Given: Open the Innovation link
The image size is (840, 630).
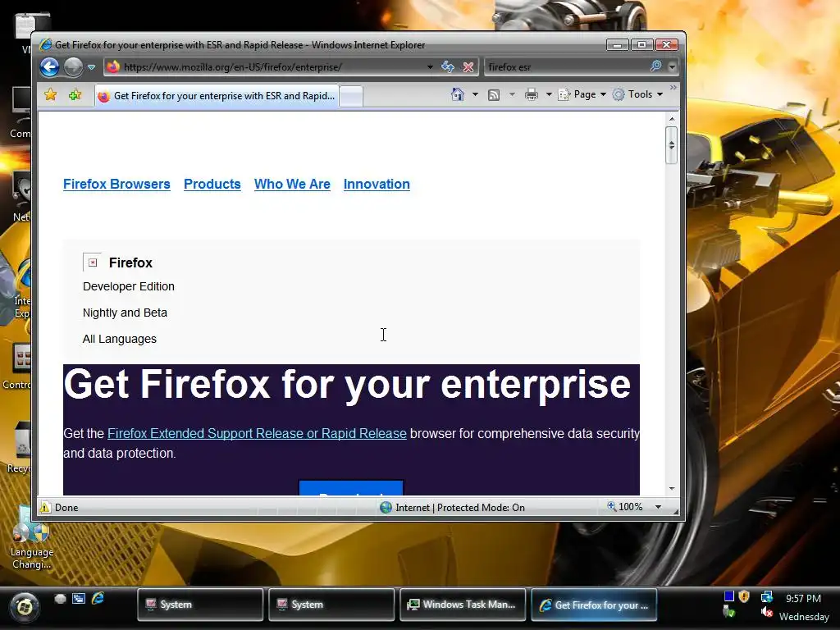Looking at the screenshot, I should point(377,184).
